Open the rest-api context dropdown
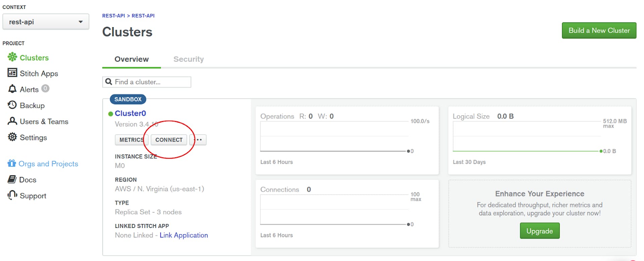 (x=46, y=22)
